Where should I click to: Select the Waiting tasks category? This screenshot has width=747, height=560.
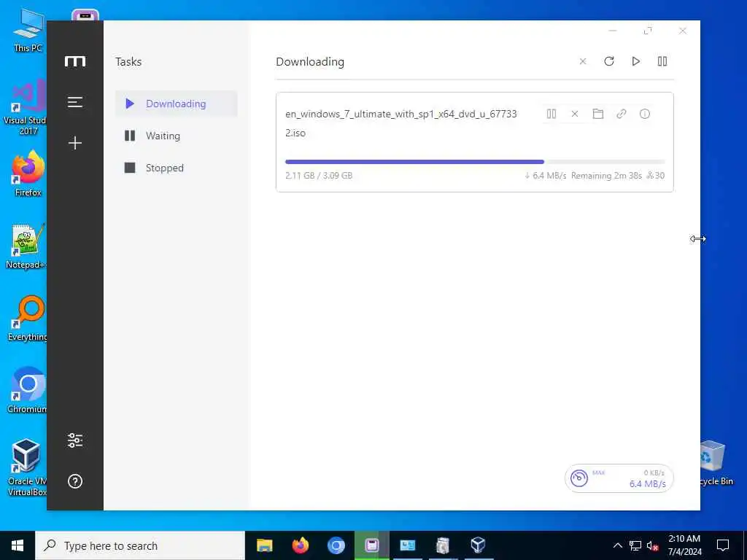(x=177, y=136)
